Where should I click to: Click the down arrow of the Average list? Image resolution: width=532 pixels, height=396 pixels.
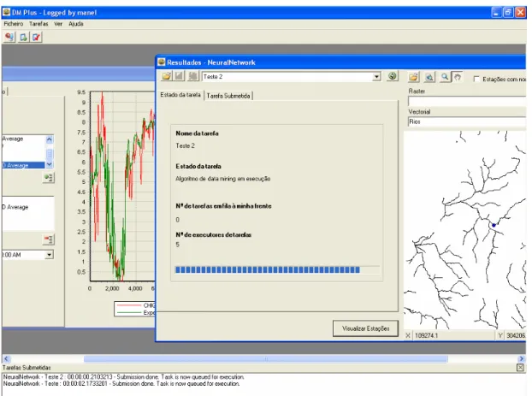click(x=50, y=164)
